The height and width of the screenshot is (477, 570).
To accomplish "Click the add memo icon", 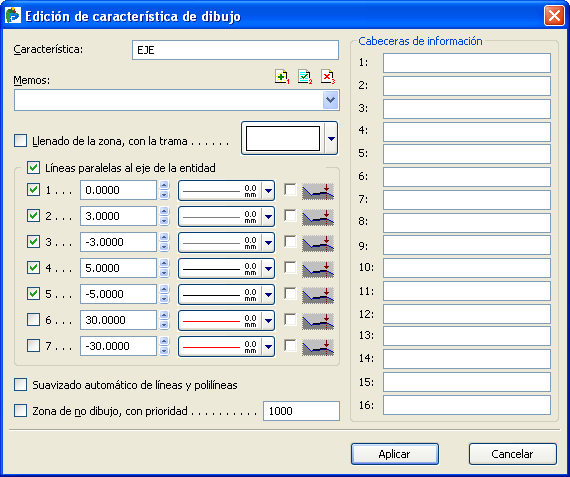I will pyautogui.click(x=282, y=77).
